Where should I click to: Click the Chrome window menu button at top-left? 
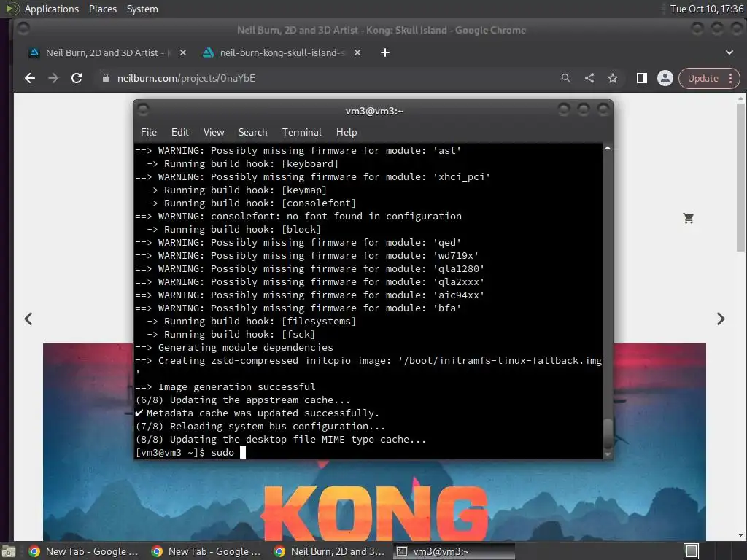click(23, 29)
